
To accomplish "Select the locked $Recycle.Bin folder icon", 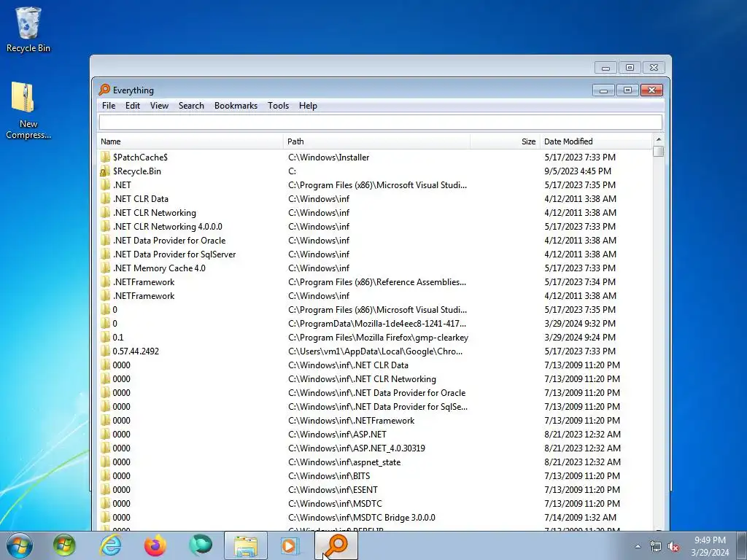I will pos(105,171).
